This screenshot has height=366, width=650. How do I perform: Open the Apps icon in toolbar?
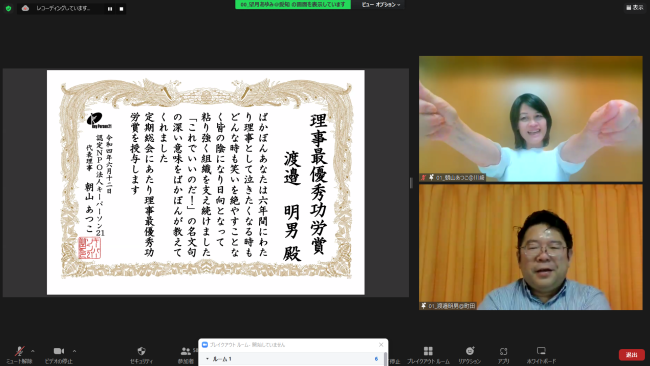(503, 355)
